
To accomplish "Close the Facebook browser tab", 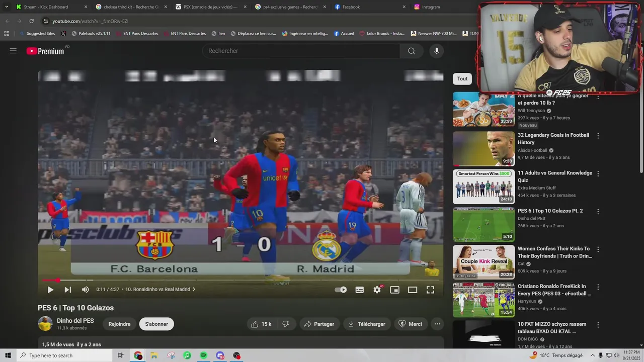I will pos(404,7).
